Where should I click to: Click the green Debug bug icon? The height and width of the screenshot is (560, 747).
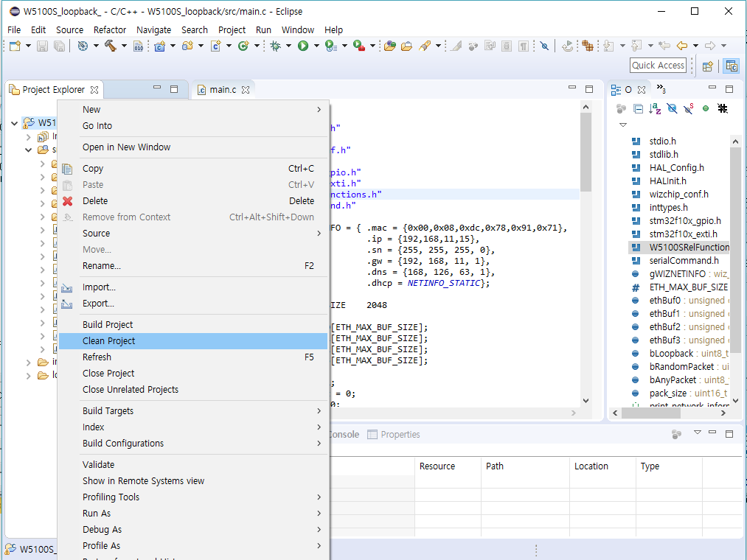[x=275, y=46]
